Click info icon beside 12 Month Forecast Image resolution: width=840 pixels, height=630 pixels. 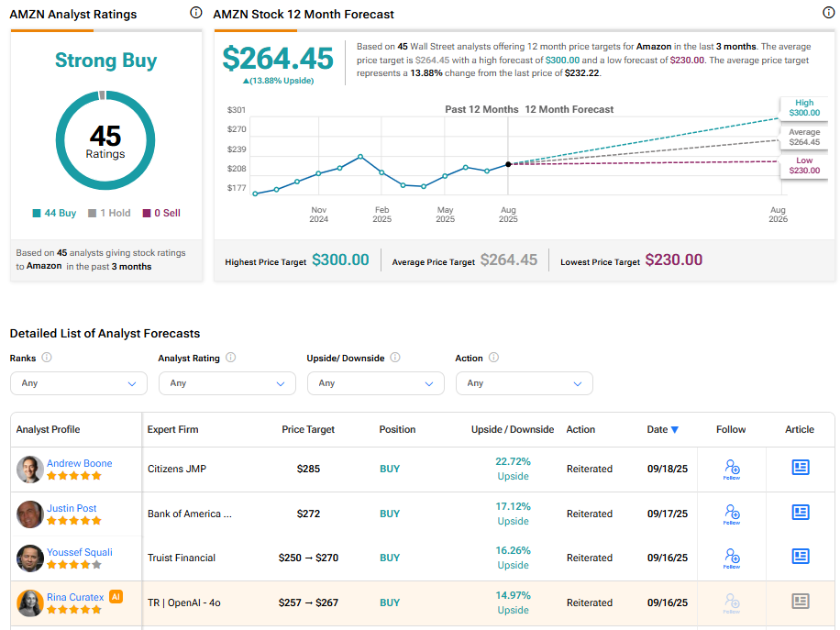829,13
